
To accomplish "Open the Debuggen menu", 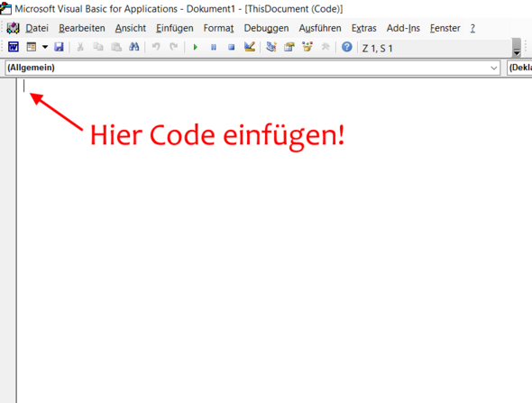I will click(x=266, y=28).
